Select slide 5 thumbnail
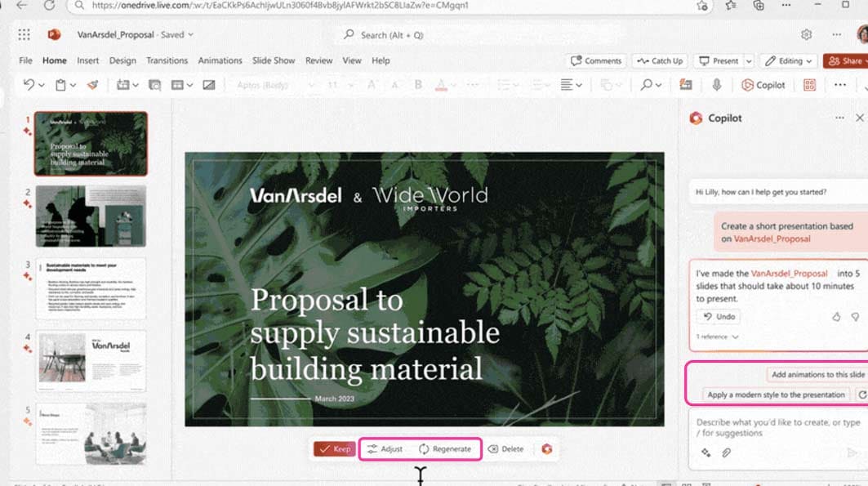This screenshot has width=868, height=486. pyautogui.click(x=91, y=434)
